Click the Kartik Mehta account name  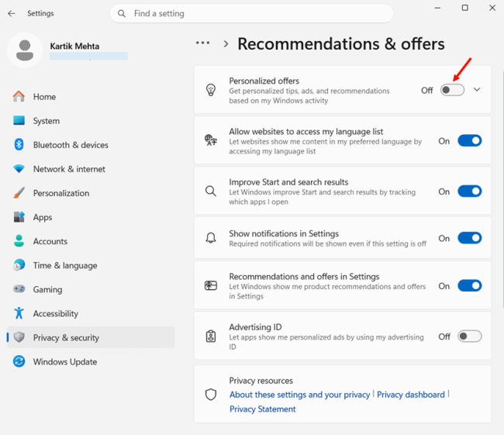point(74,47)
